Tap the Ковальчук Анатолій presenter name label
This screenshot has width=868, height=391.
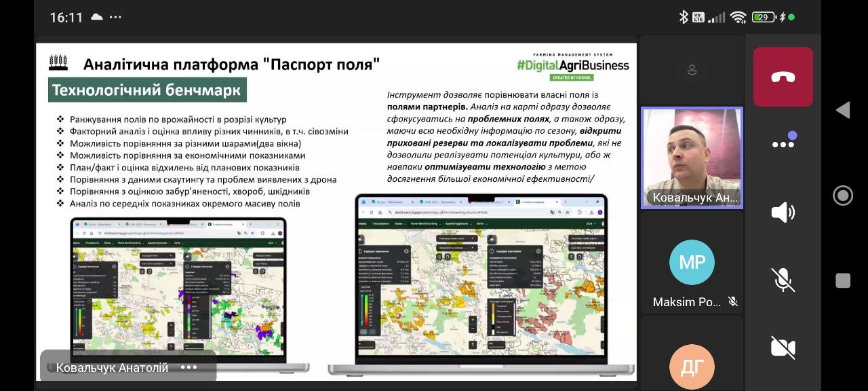point(112,367)
